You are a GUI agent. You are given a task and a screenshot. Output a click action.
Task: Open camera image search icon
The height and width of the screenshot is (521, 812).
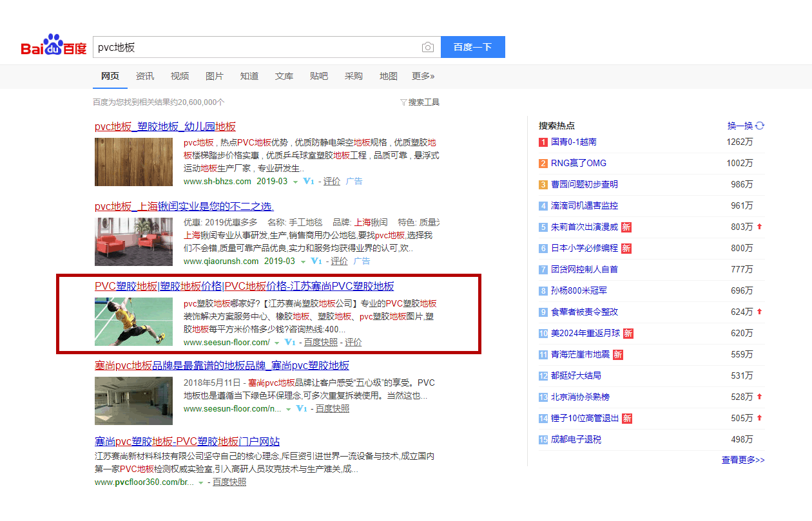pyautogui.click(x=428, y=47)
